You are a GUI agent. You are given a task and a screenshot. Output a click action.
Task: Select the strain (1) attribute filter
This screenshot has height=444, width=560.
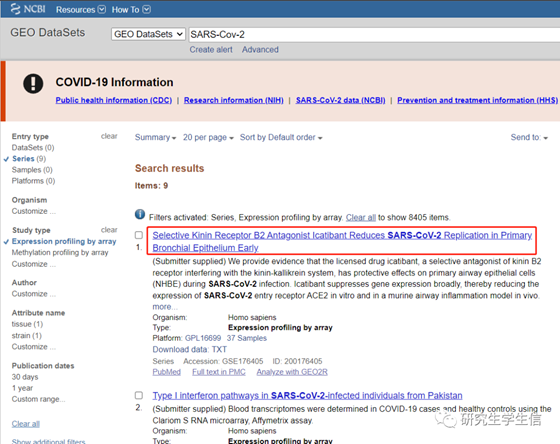[26, 335]
